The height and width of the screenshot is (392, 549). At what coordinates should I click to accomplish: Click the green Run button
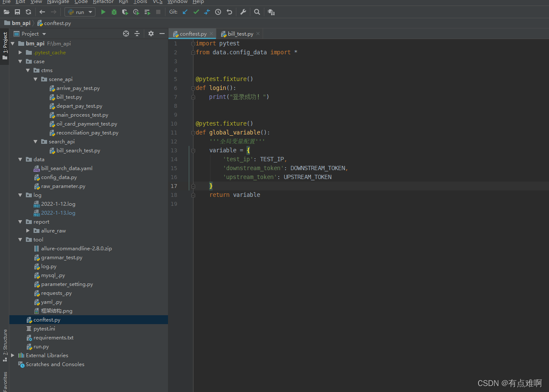click(x=103, y=12)
